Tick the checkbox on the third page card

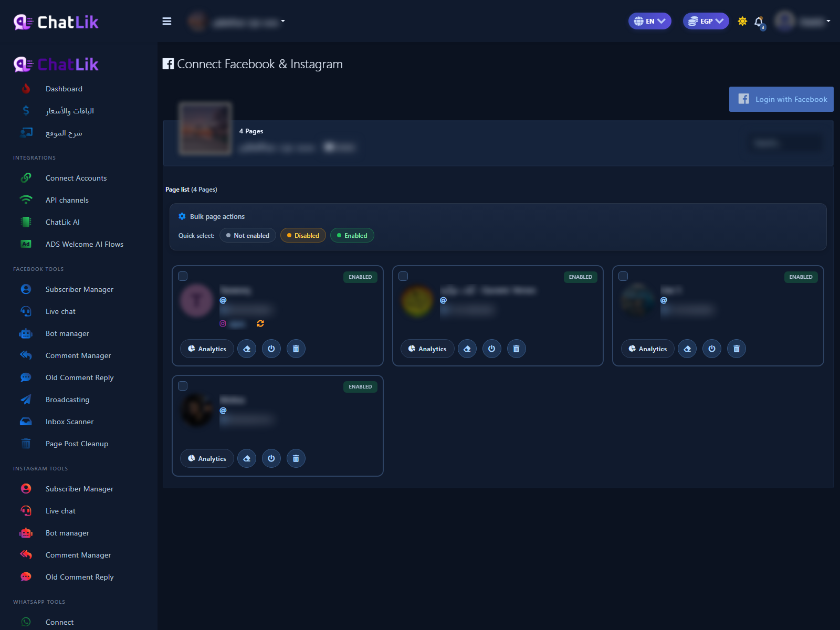coord(623,276)
